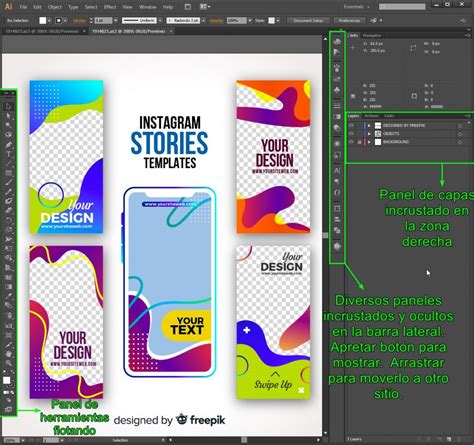Target the BACKGROUND layer circle
The image size is (474, 445).
pos(460,142)
